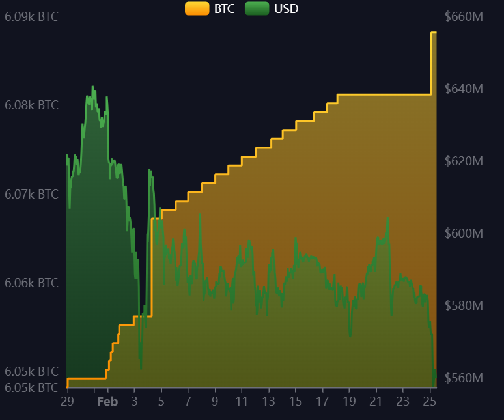
Task: Pick the 11 date tick on x-axis
Action: pos(241,402)
